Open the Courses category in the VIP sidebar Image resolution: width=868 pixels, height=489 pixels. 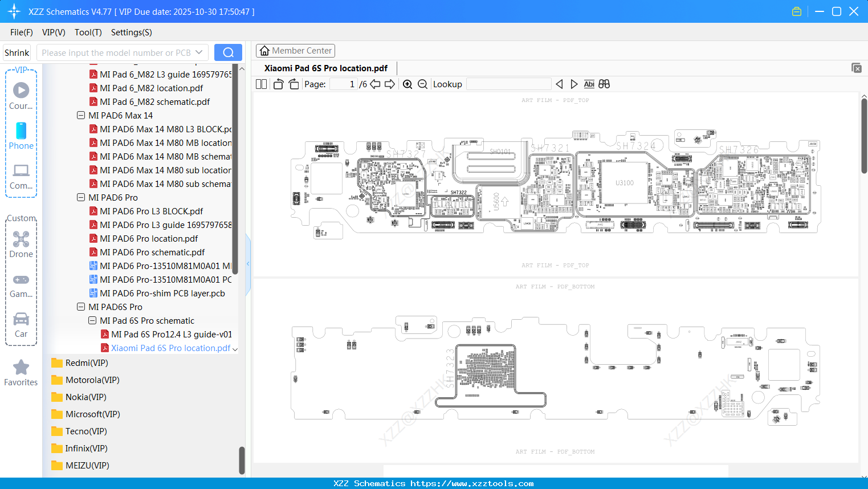(x=21, y=96)
